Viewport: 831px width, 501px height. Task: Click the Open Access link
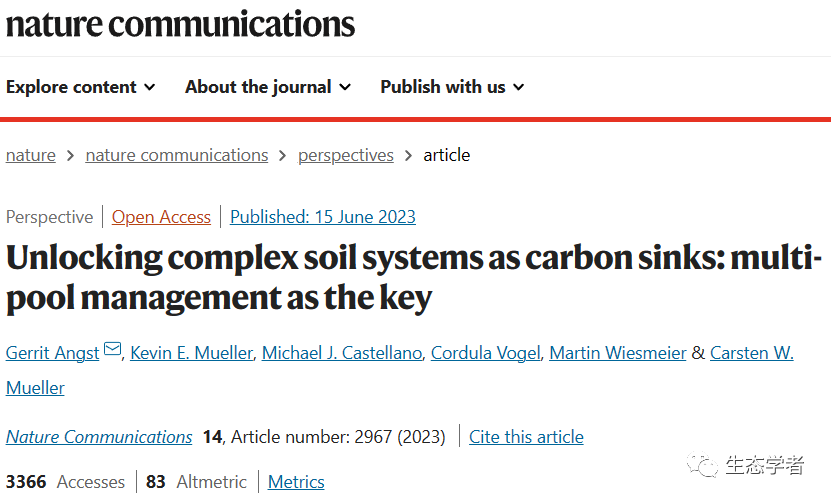click(161, 217)
